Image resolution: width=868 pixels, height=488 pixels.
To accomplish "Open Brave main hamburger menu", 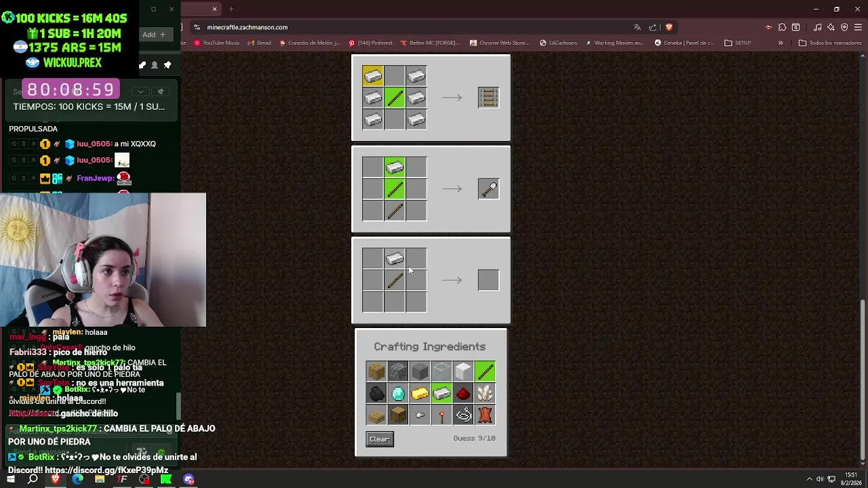I will [858, 27].
